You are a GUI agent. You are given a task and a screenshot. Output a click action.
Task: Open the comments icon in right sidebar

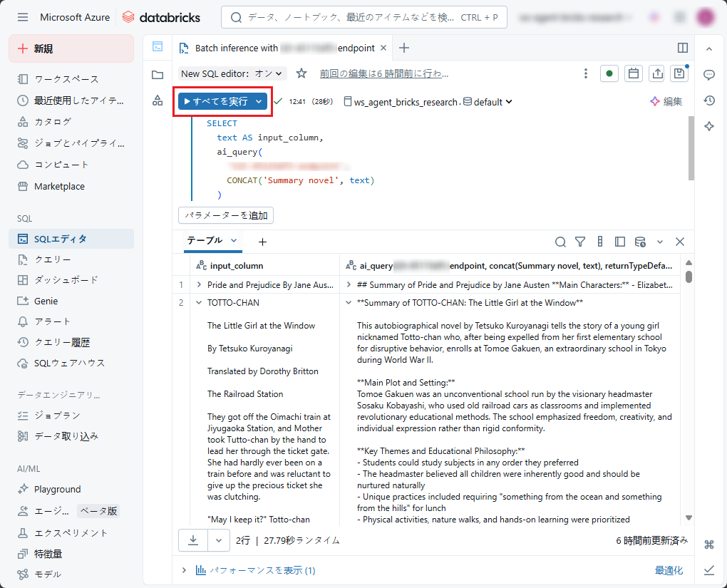[709, 75]
